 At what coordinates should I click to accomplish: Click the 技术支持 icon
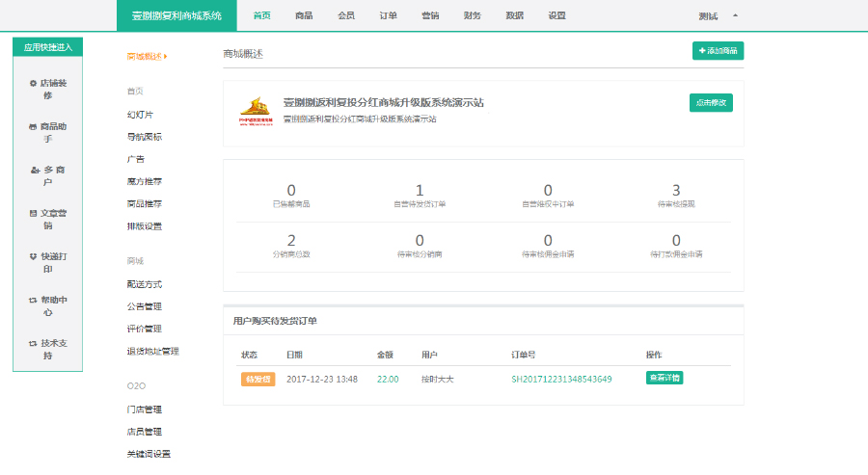pyautogui.click(x=33, y=343)
